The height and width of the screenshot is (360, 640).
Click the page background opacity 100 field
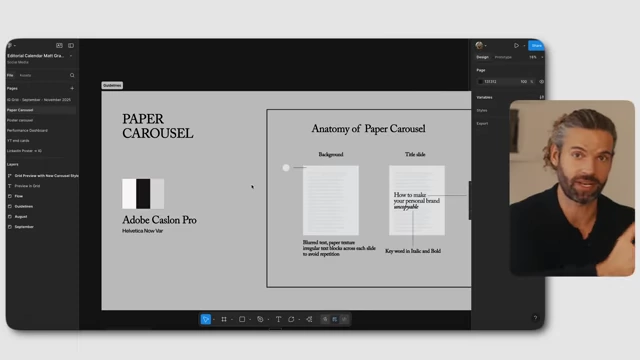[x=524, y=82]
